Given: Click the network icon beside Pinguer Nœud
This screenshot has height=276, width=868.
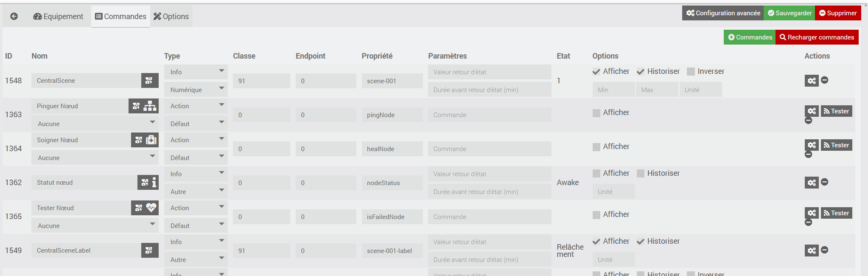Looking at the screenshot, I should 150,106.
